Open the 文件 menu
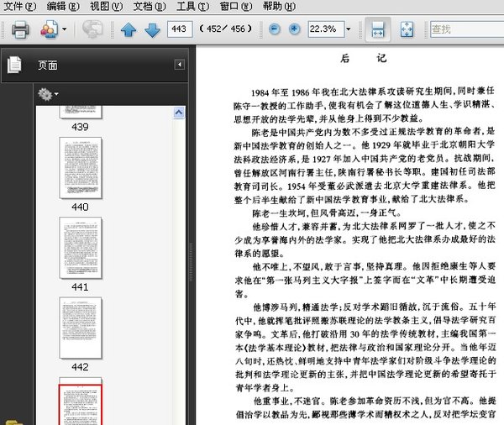This screenshot has width=504, height=425. 19,6
